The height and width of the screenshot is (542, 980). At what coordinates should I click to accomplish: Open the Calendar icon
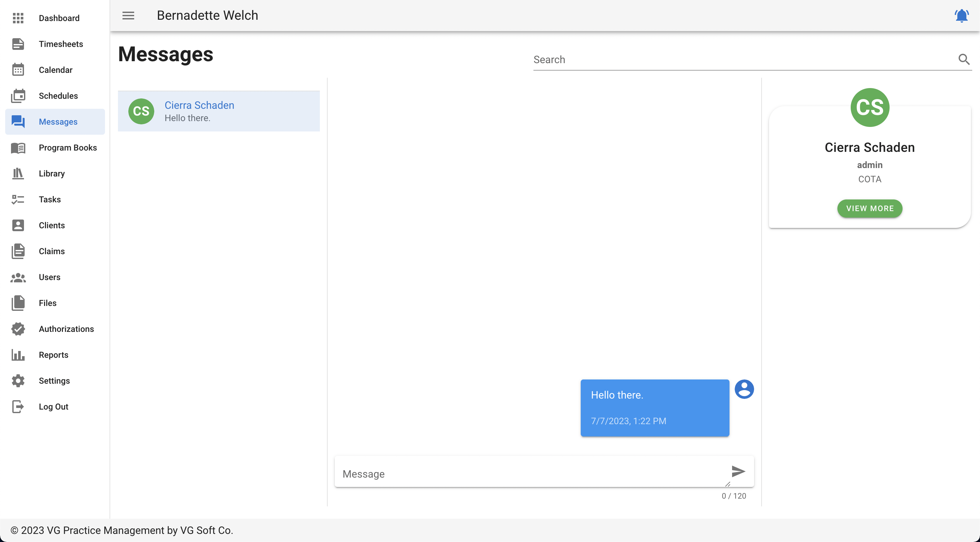click(x=18, y=70)
